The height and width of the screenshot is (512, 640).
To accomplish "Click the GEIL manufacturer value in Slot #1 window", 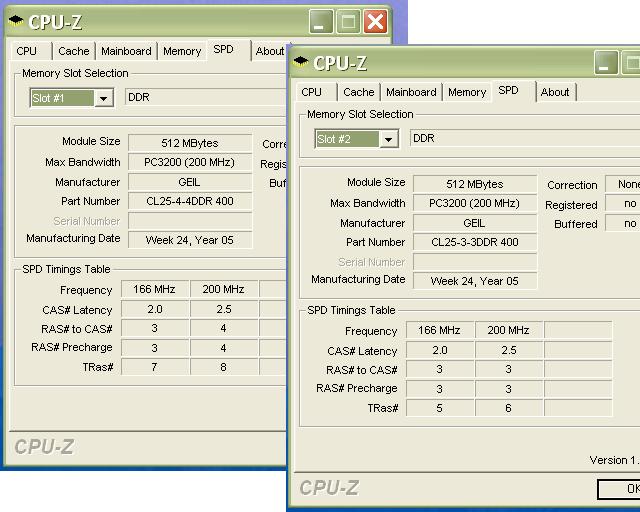I will coord(190,182).
